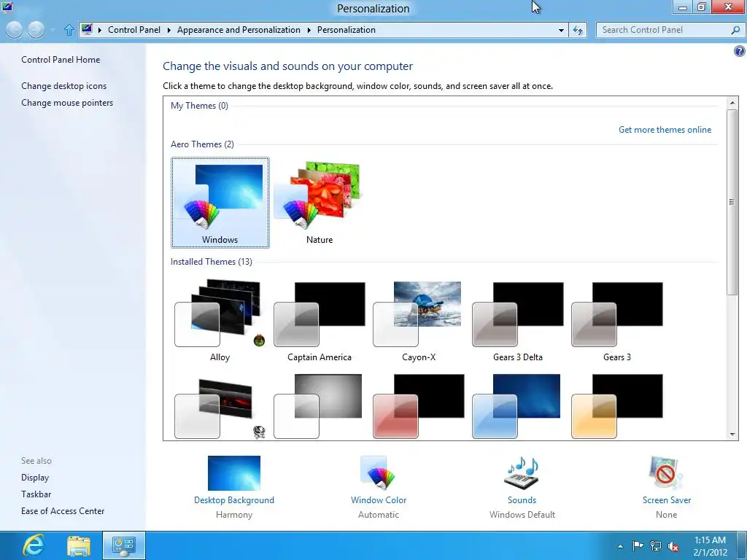Viewport: 747px width, 560px height.
Task: Click the muted volume tray icon
Action: pyautogui.click(x=673, y=546)
